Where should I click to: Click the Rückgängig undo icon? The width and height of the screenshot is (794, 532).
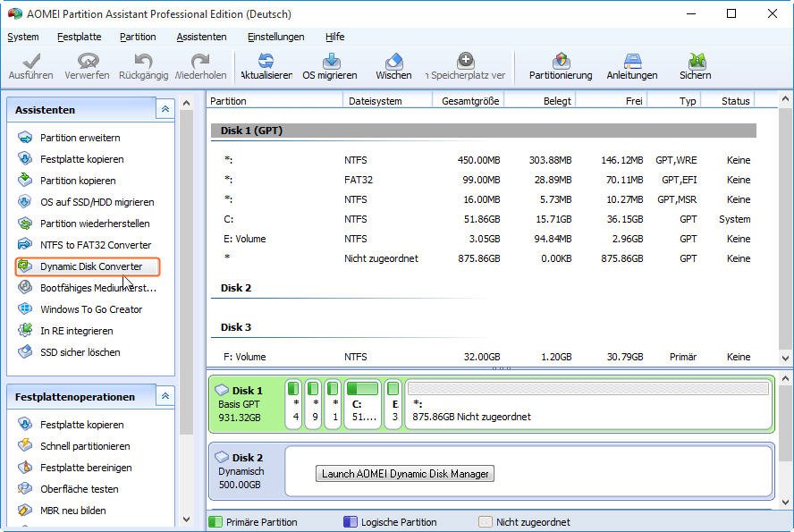(143, 62)
